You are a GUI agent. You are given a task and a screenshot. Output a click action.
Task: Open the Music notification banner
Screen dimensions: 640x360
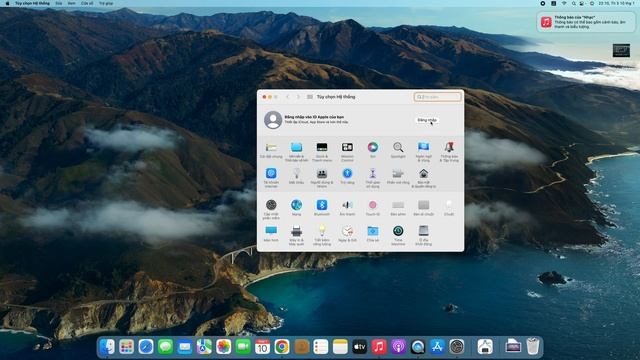586,22
